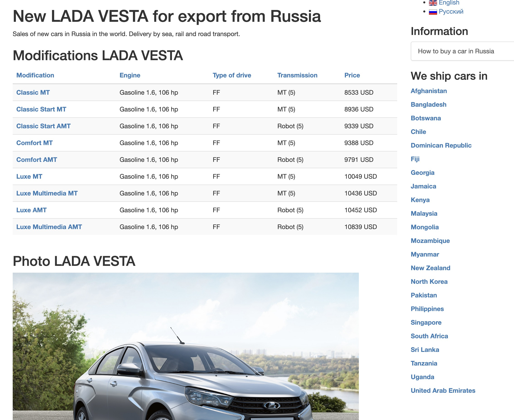Click the Russian flag icon

[433, 12]
